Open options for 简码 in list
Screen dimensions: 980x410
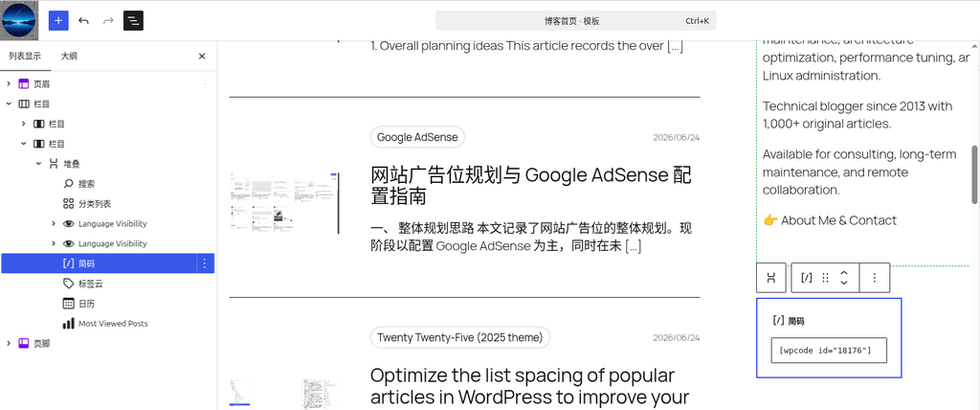[x=205, y=263]
